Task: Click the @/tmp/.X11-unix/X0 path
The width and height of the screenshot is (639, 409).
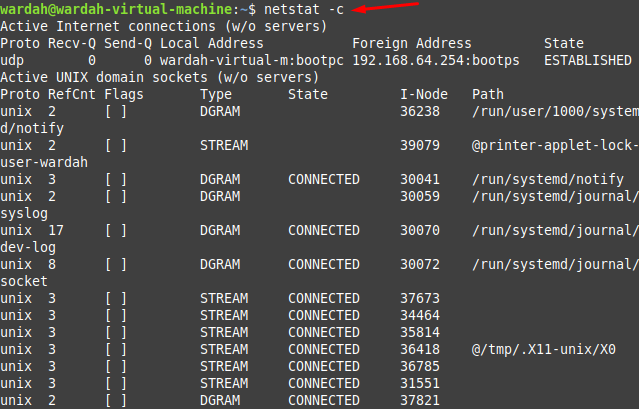Action: click(544, 350)
